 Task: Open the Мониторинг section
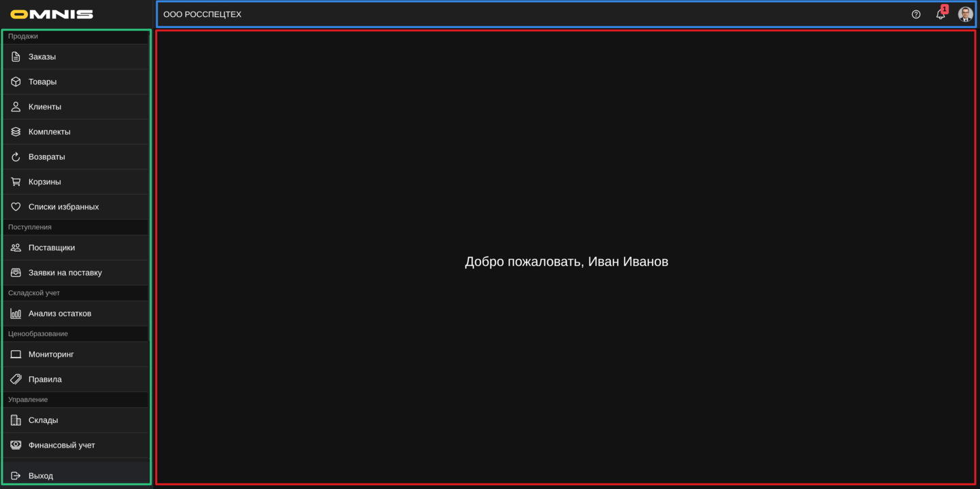51,354
